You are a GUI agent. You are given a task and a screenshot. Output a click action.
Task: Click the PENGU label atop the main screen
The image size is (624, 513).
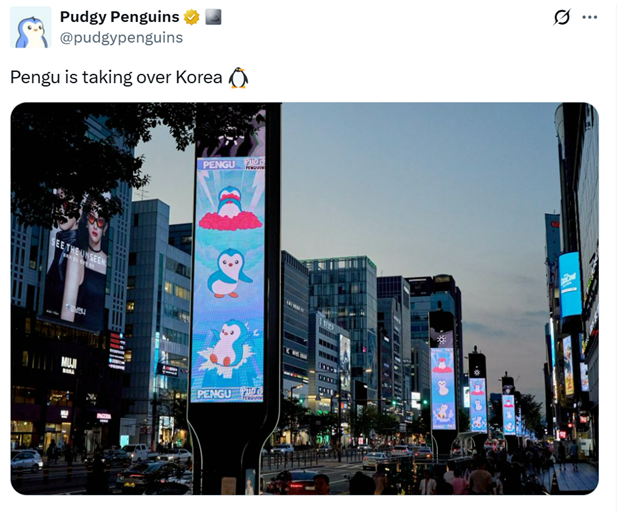(218, 164)
